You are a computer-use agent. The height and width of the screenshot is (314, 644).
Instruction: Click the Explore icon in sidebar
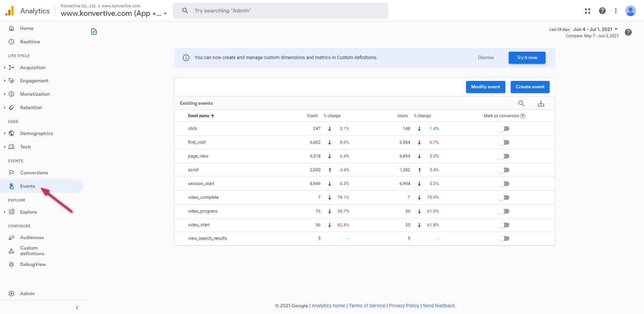11,212
